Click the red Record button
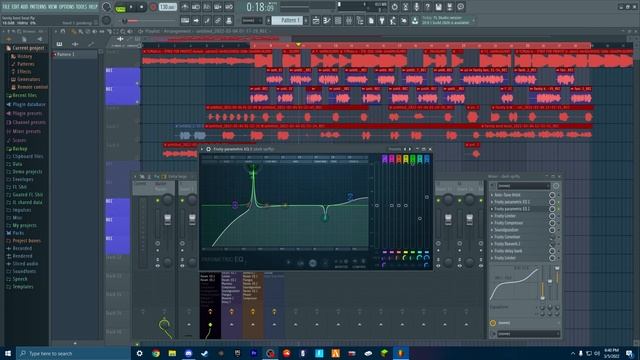Image resolution: width=640 pixels, height=360 pixels. click(x=153, y=7)
